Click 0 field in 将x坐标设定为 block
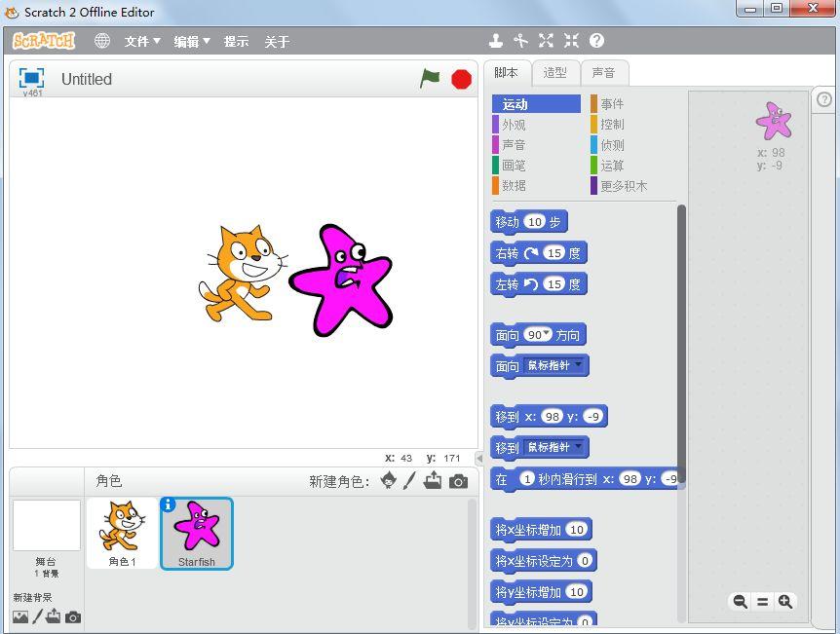This screenshot has width=840, height=634. (x=585, y=561)
